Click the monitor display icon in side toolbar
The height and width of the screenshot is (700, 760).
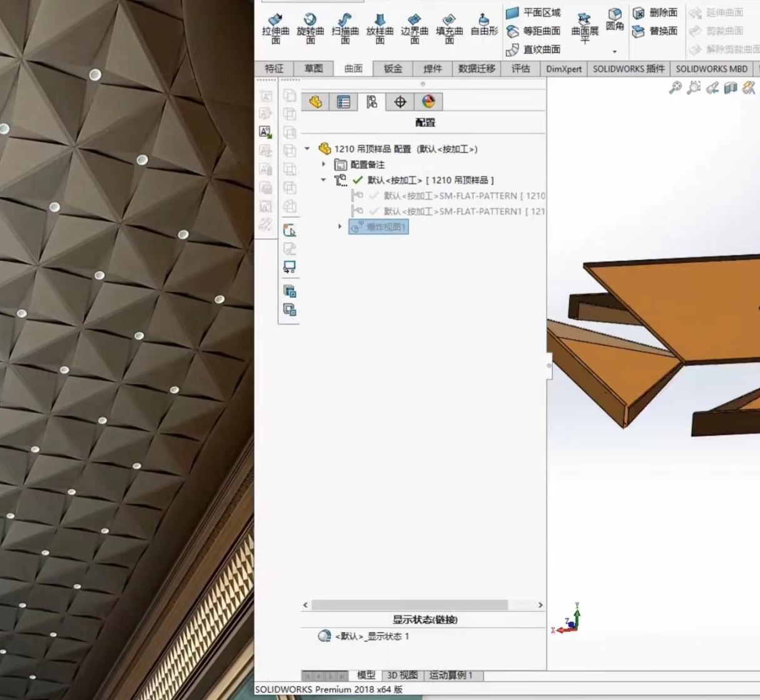pyautogui.click(x=290, y=267)
